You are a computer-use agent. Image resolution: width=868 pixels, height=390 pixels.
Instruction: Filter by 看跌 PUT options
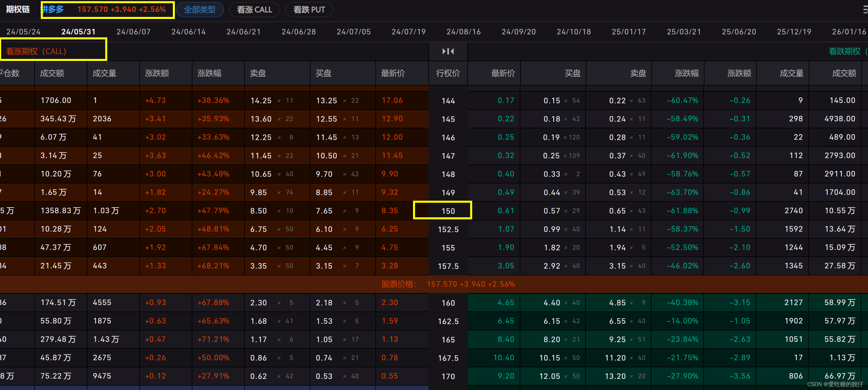point(309,9)
